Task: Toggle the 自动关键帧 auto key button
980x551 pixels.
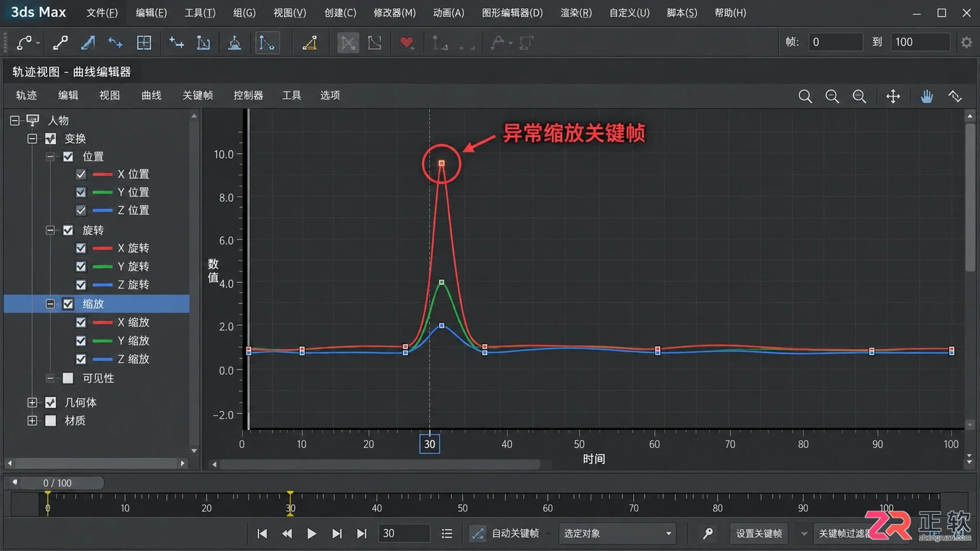Action: 505,533
